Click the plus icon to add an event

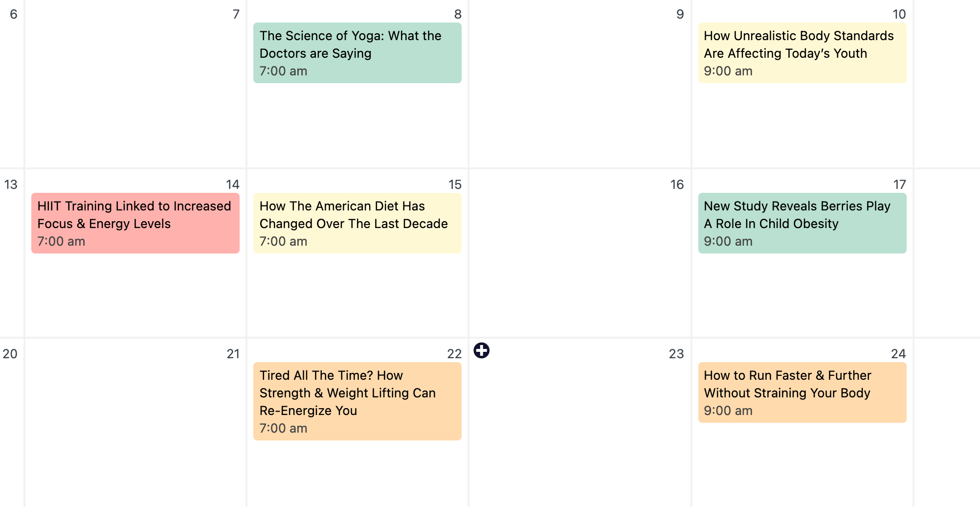[481, 350]
